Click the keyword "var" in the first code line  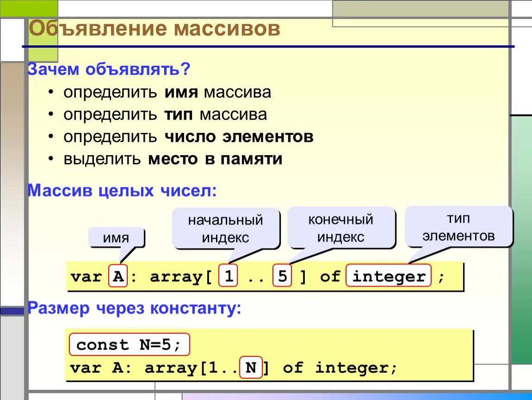click(86, 276)
